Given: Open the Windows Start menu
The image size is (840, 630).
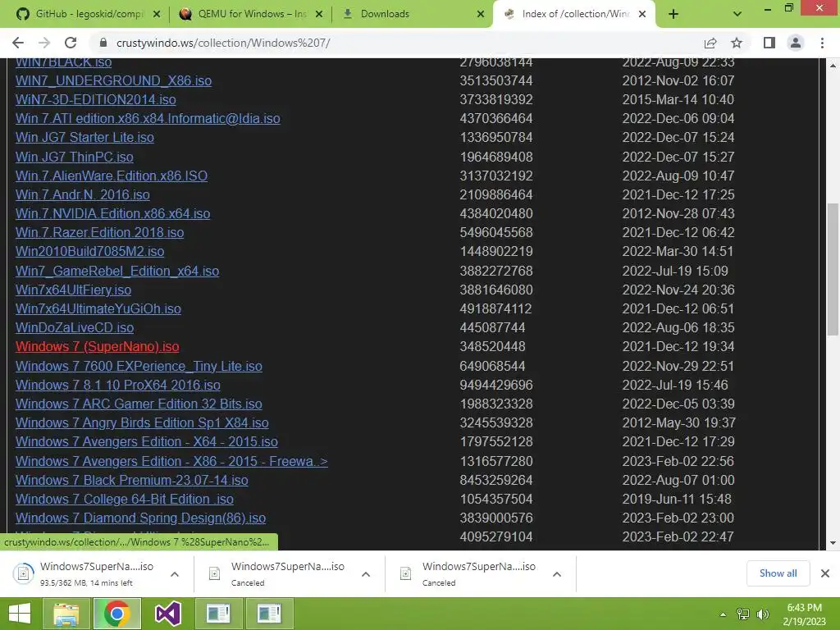Looking at the screenshot, I should (20, 614).
